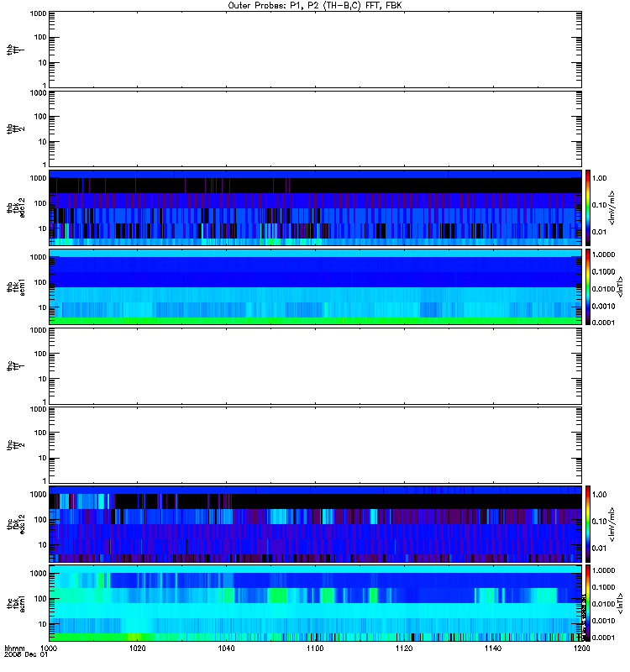Click the '1040' time axis label
The height and width of the screenshot is (672, 630).
pos(226,648)
